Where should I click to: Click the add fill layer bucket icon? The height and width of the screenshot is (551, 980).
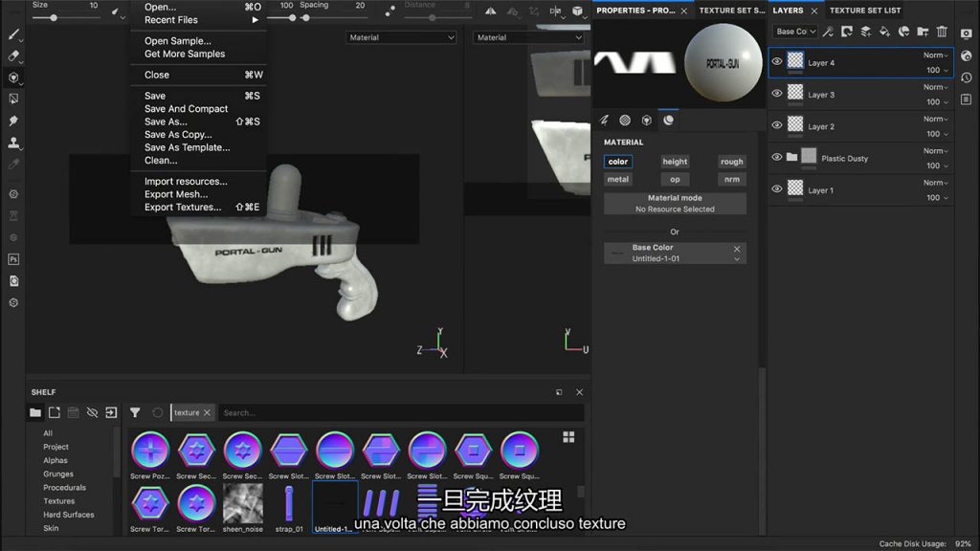coord(884,32)
